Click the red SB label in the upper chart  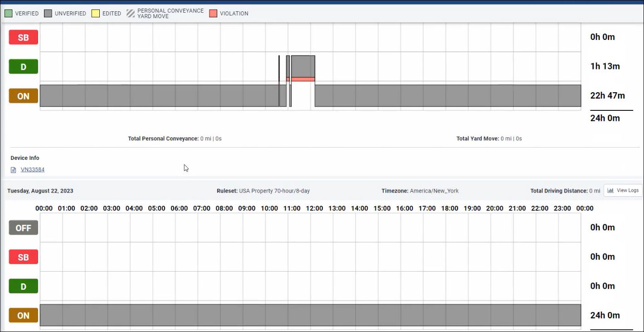(23, 38)
